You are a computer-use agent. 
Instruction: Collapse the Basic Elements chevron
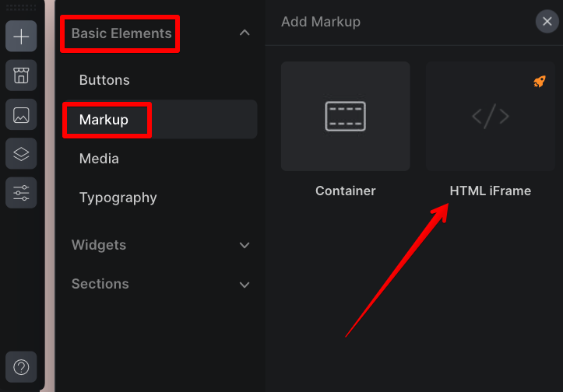(x=245, y=33)
